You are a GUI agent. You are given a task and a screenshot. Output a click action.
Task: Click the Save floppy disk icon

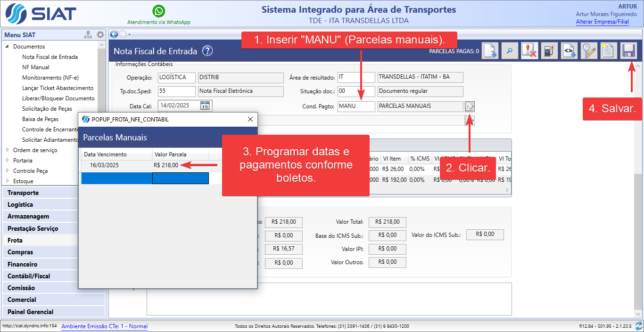(627, 51)
